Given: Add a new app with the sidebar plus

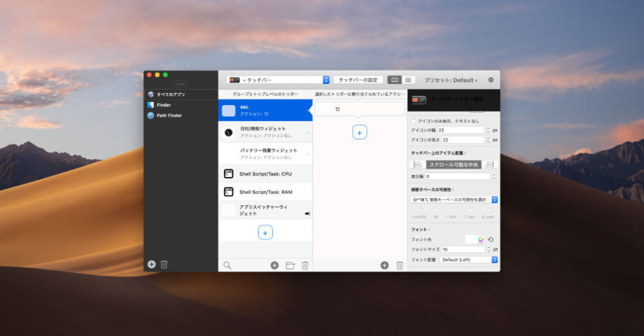Looking at the screenshot, I should coord(151,264).
